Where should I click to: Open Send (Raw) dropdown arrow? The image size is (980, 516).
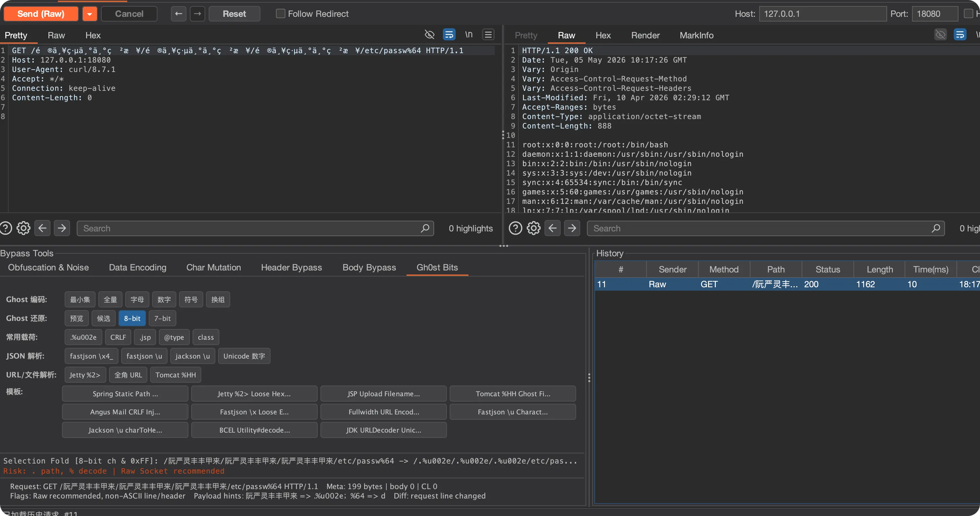[90, 14]
